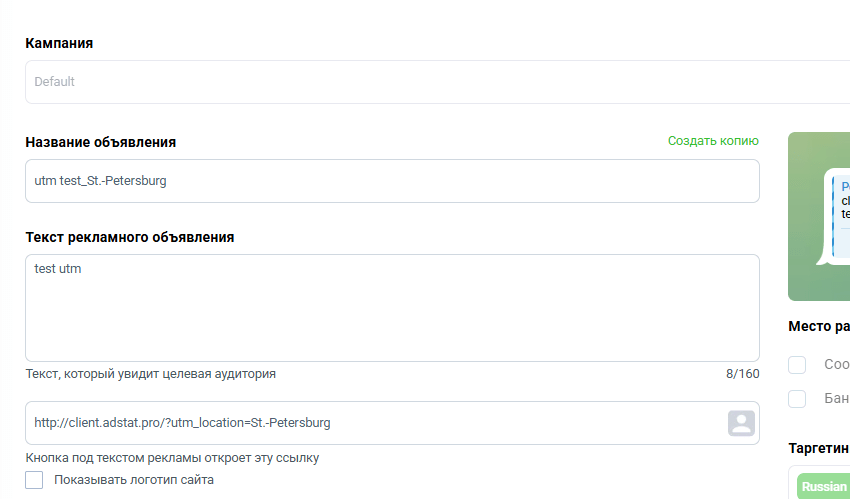This screenshot has width=850, height=499.
Task: Click the hint about button opening this link
Action: pos(172,458)
